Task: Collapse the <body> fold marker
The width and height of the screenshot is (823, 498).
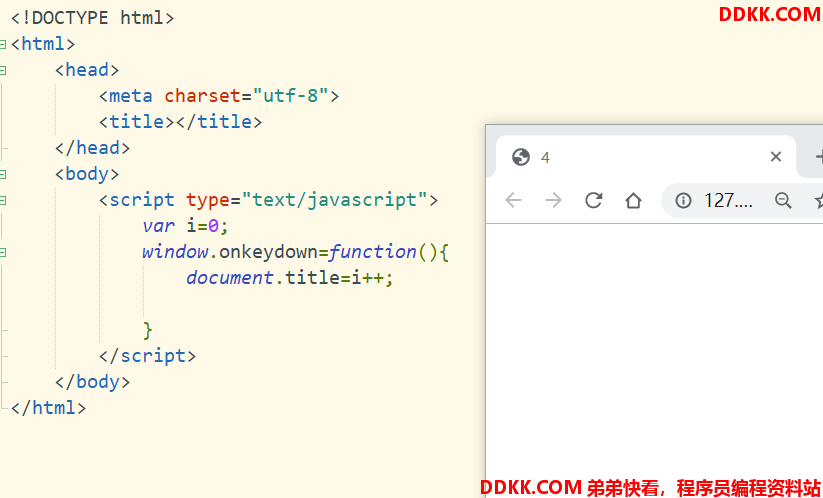Action: pos(3,174)
